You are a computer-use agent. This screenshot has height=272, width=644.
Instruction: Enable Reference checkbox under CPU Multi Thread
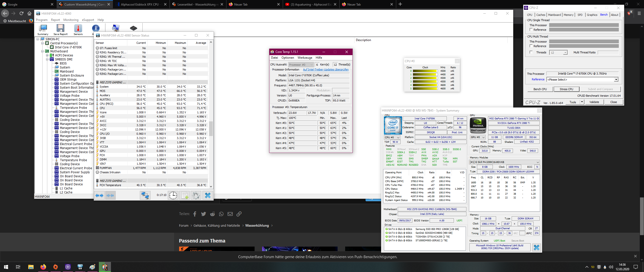pyautogui.click(x=531, y=46)
